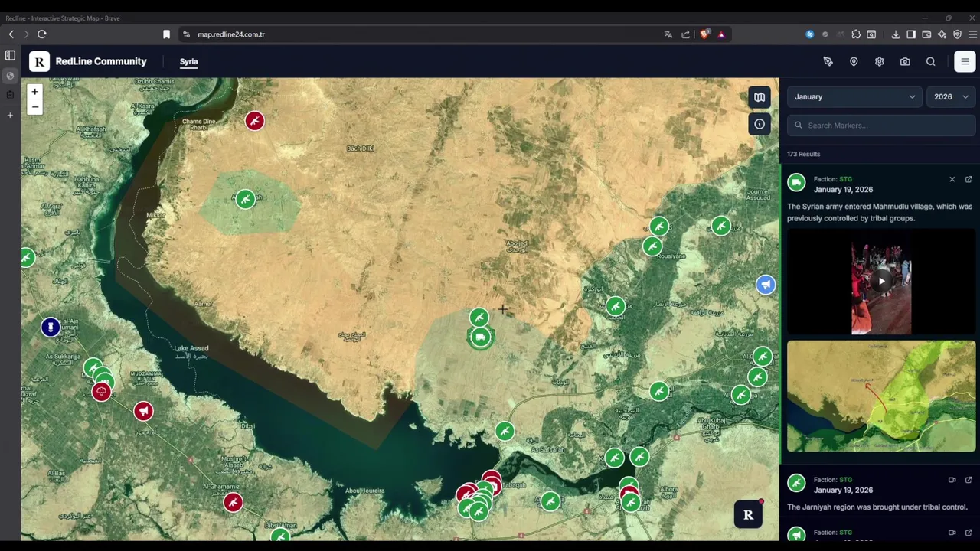Open Brave main menu icon
The image size is (980, 551).
[x=973, y=34]
